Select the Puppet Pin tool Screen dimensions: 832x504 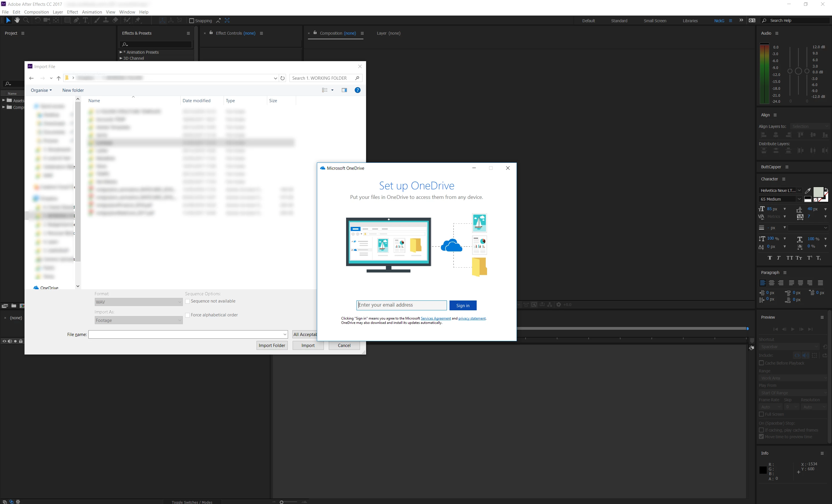pyautogui.click(x=138, y=20)
